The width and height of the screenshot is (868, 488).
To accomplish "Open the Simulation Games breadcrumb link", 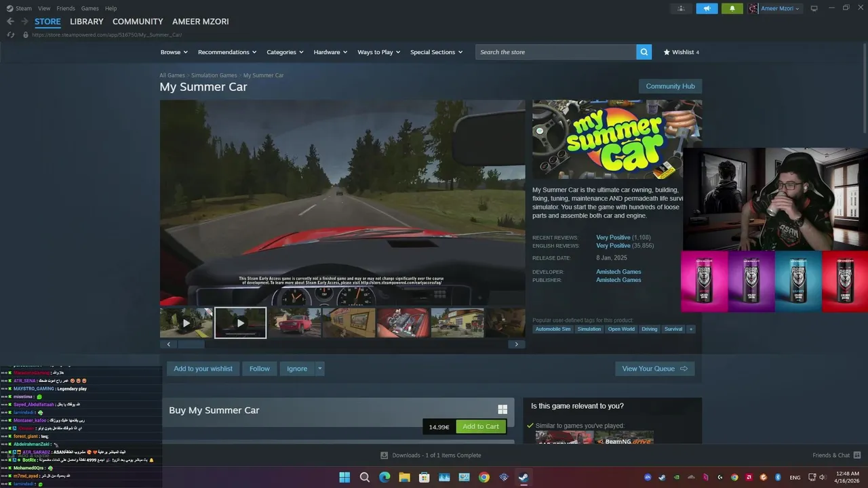I will pyautogui.click(x=214, y=75).
